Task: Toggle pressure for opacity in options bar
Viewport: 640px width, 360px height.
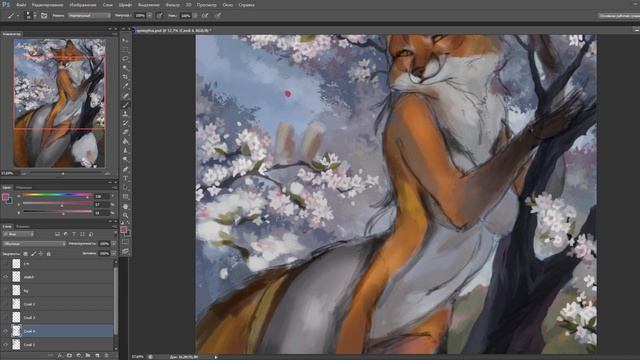Action: (x=160, y=16)
